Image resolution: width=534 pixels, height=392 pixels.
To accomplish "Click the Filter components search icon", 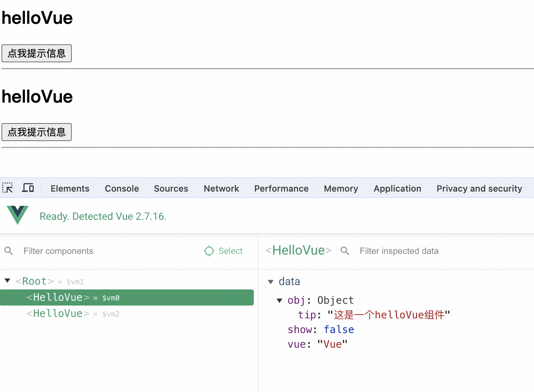I will [x=9, y=251].
